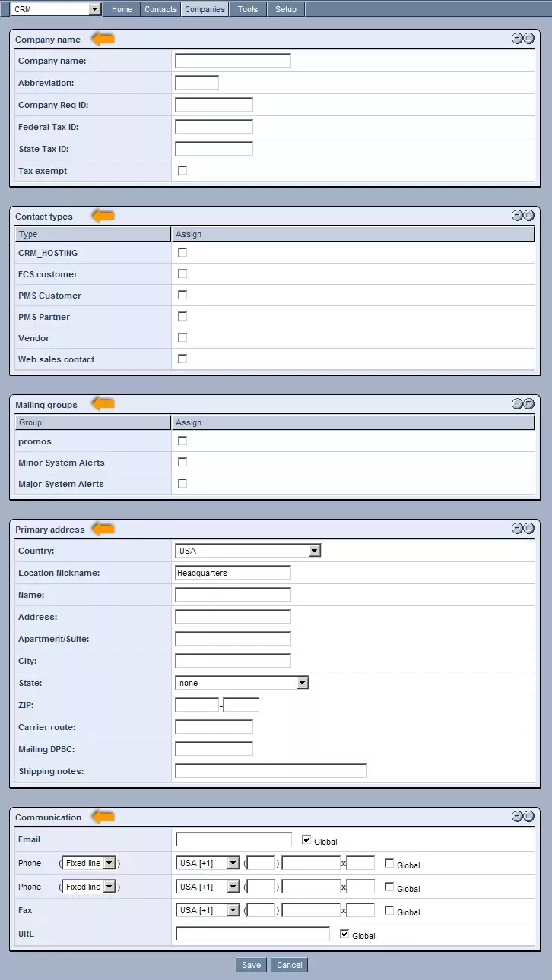Open the State dropdown showing none

[x=242, y=683]
